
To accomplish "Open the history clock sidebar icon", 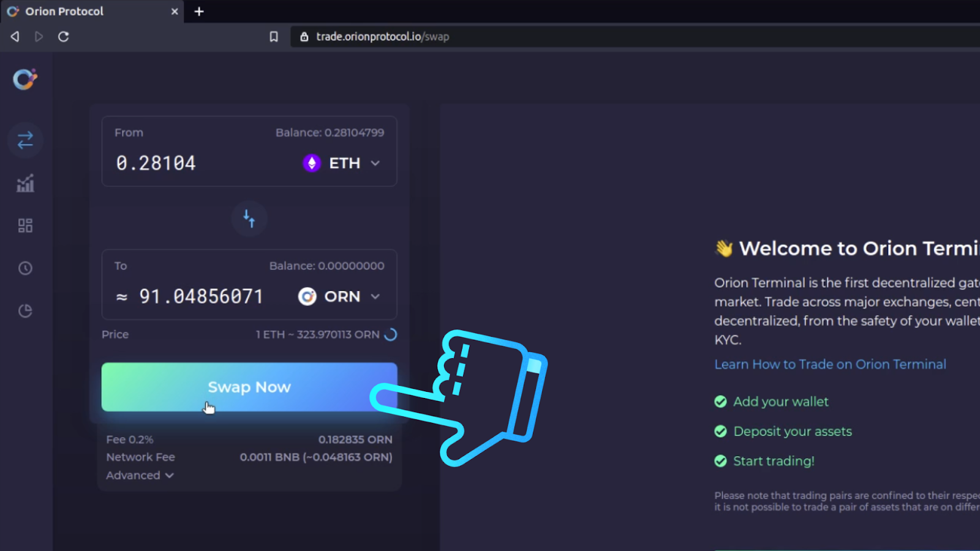I will tap(25, 268).
